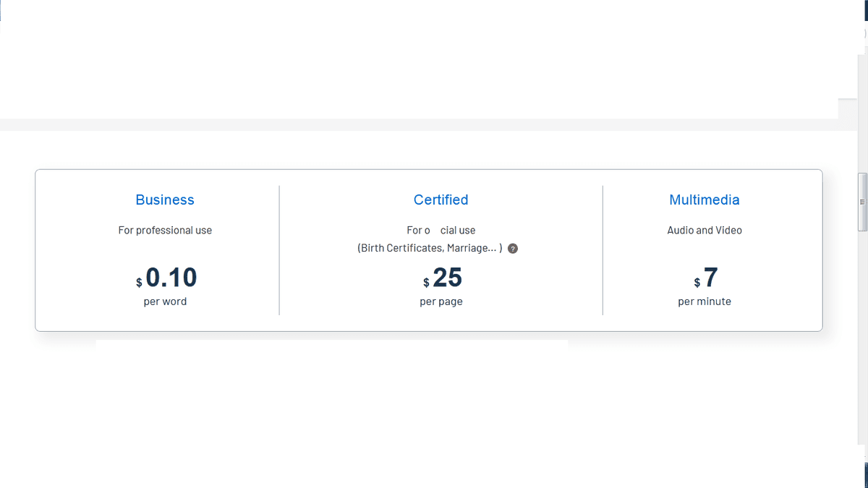Viewport: 868px width, 488px height.
Task: Click the $7 price figure
Action: pyautogui.click(x=710, y=278)
